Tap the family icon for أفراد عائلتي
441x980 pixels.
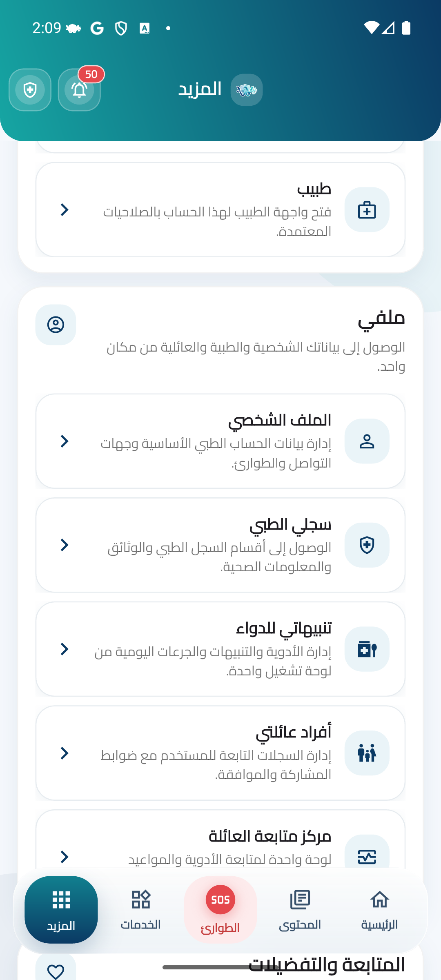[x=367, y=753]
